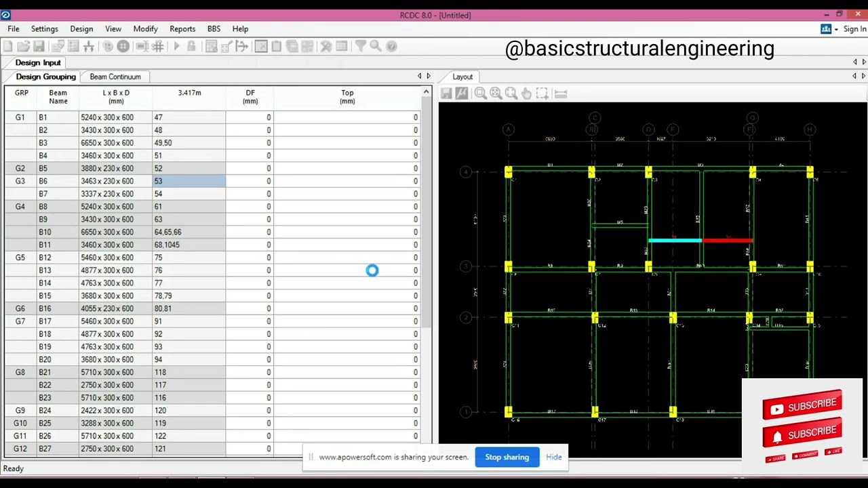This screenshot has width=868, height=488.
Task: Click the cyan beam segment in layout
Action: 675,240
